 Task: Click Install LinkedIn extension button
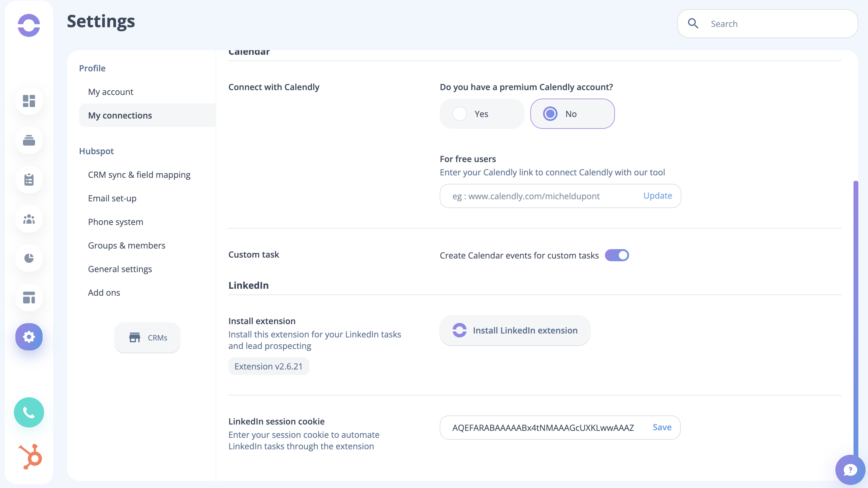(515, 330)
